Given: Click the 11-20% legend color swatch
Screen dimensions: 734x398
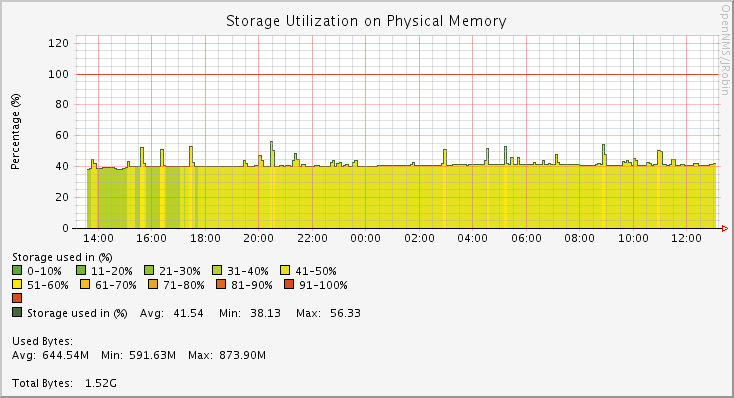Looking at the screenshot, I should (81, 270).
